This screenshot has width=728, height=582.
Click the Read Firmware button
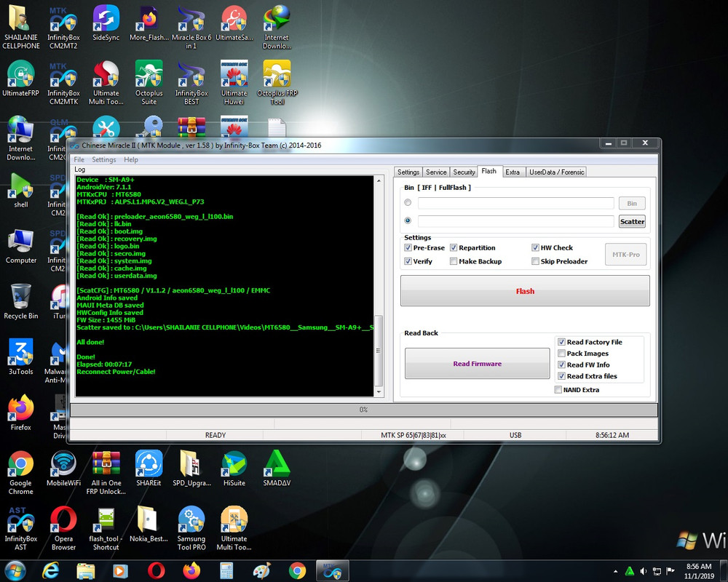coord(478,364)
